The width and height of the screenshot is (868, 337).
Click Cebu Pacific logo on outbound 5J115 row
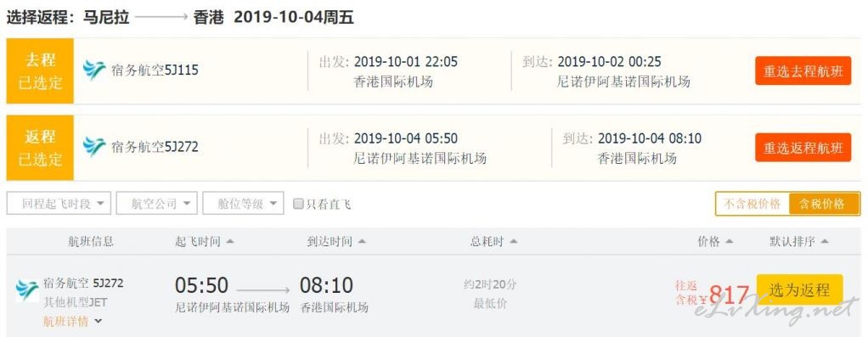coord(94,70)
